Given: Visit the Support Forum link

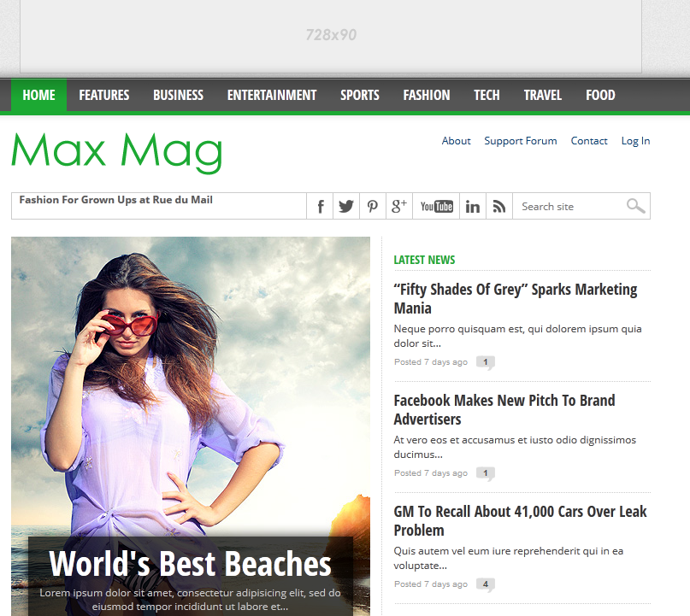Looking at the screenshot, I should [x=521, y=141].
